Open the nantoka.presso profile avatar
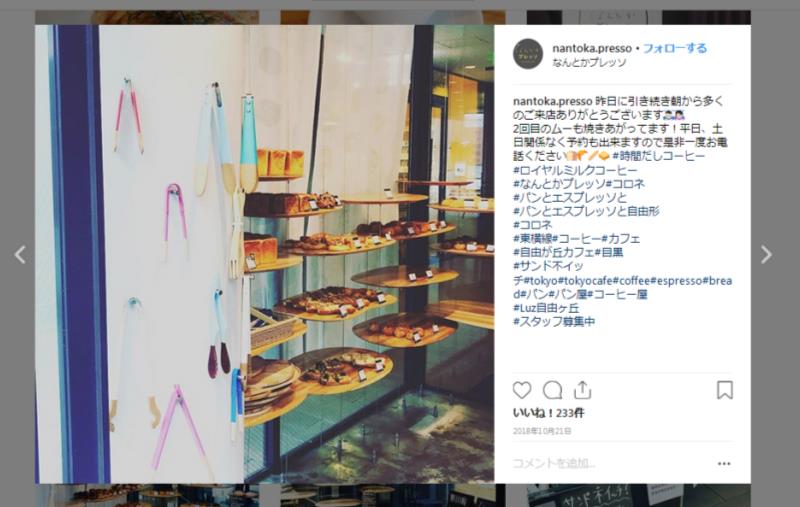This screenshot has width=800, height=507. (528, 54)
